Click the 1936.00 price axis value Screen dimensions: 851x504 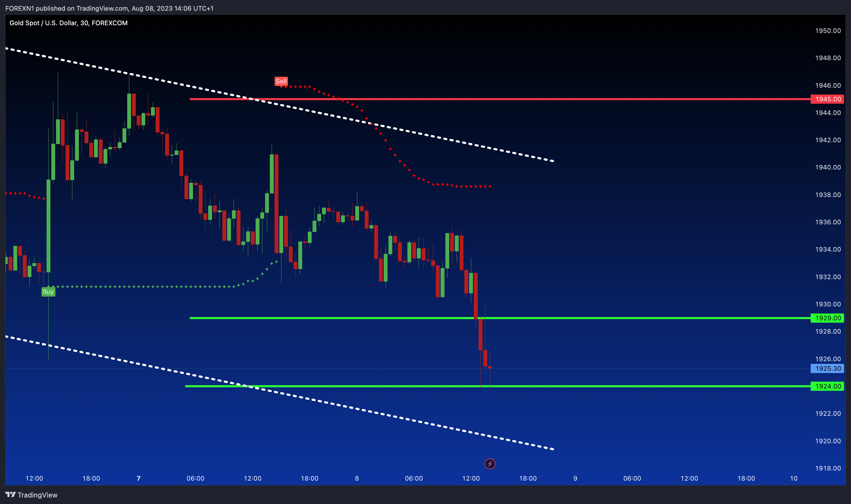828,222
